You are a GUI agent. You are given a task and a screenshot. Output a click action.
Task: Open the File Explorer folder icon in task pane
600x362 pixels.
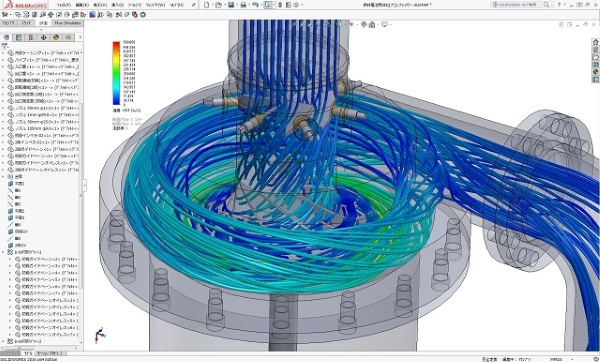click(x=595, y=57)
